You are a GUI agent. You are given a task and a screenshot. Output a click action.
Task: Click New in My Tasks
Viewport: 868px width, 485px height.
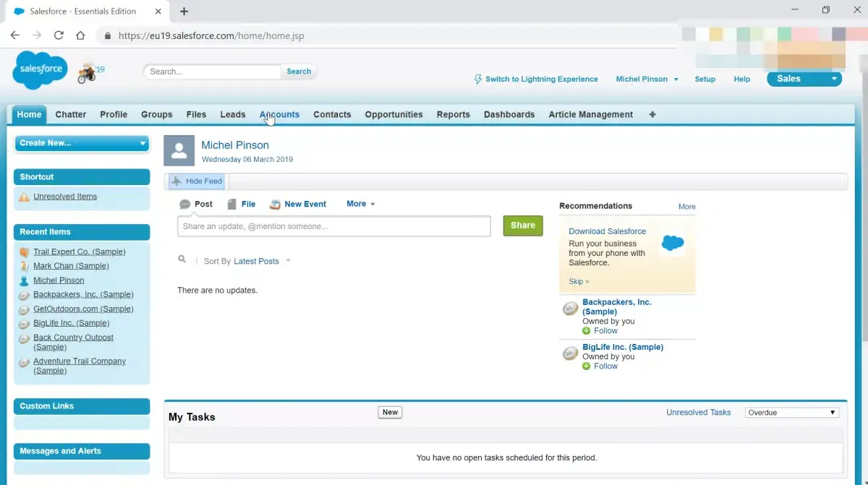[390, 412]
